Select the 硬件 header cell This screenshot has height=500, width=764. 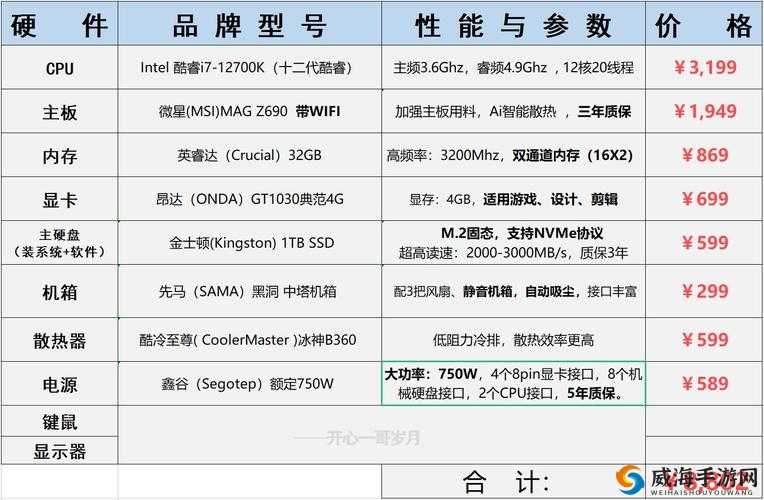pyautogui.click(x=59, y=24)
